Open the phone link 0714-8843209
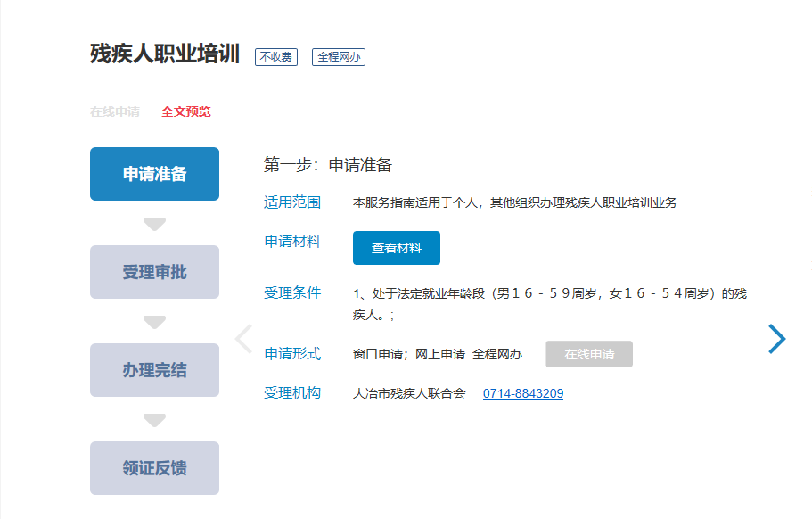Screen dimensions: 812x519 pyautogui.click(x=523, y=393)
